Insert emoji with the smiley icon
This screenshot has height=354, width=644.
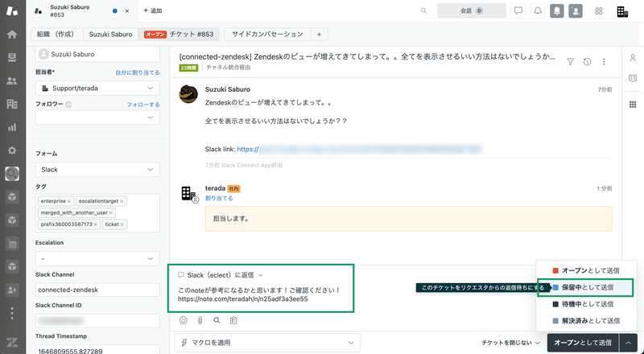184,320
